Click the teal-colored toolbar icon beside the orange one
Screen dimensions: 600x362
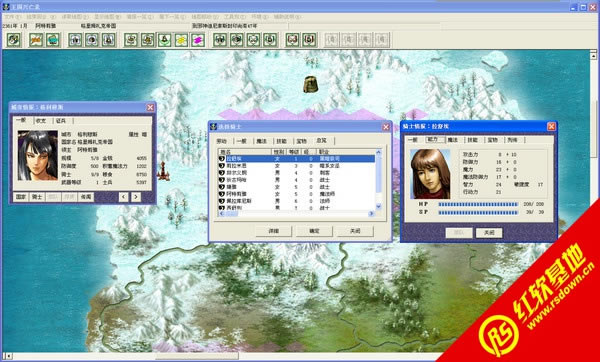(x=53, y=40)
